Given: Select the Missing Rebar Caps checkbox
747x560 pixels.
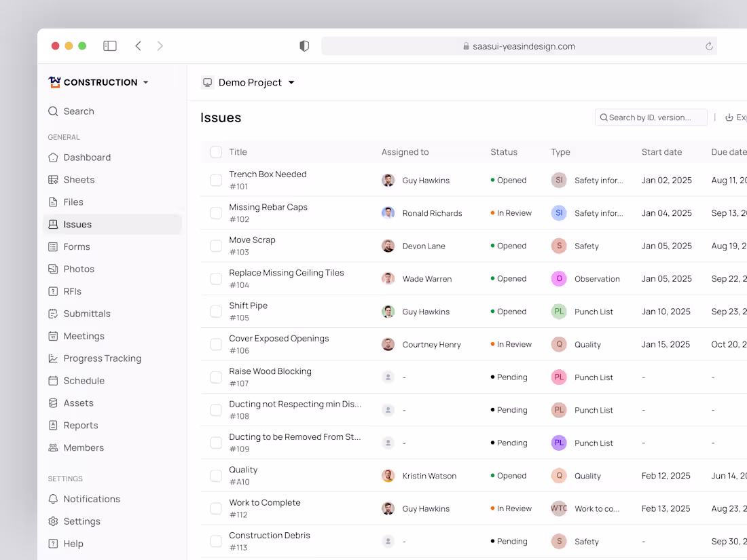Looking at the screenshot, I should coord(215,212).
